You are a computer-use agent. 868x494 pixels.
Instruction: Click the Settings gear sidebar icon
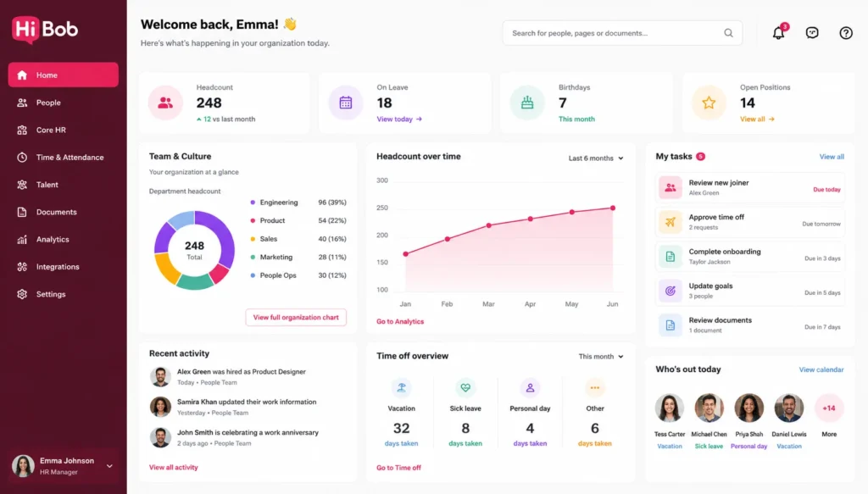(22, 294)
